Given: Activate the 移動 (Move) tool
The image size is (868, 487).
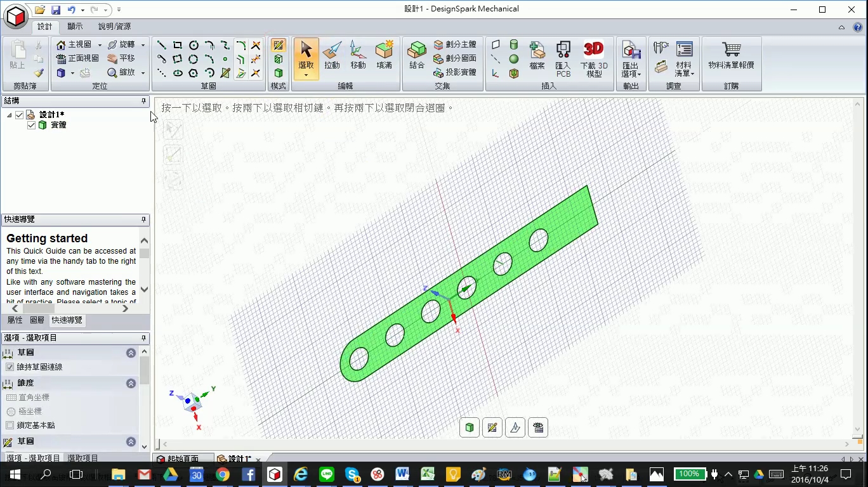Looking at the screenshot, I should point(358,55).
